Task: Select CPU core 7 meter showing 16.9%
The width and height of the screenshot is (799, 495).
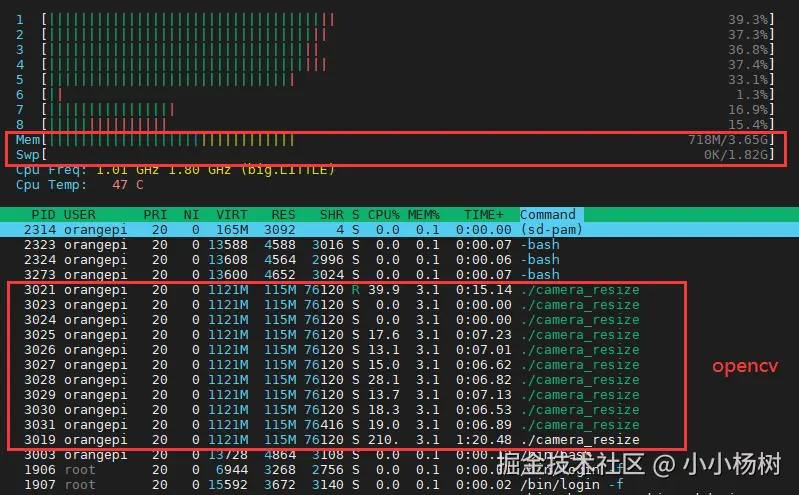Action: click(x=395, y=110)
